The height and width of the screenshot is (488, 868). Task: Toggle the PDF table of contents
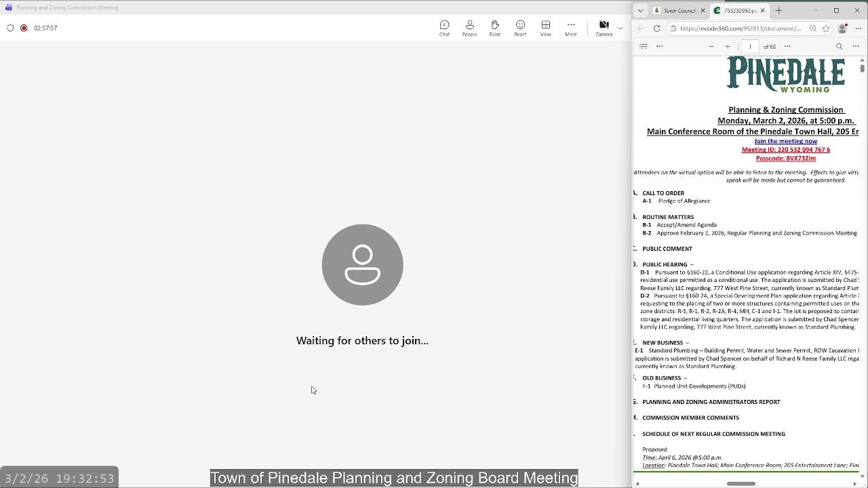[x=644, y=46]
